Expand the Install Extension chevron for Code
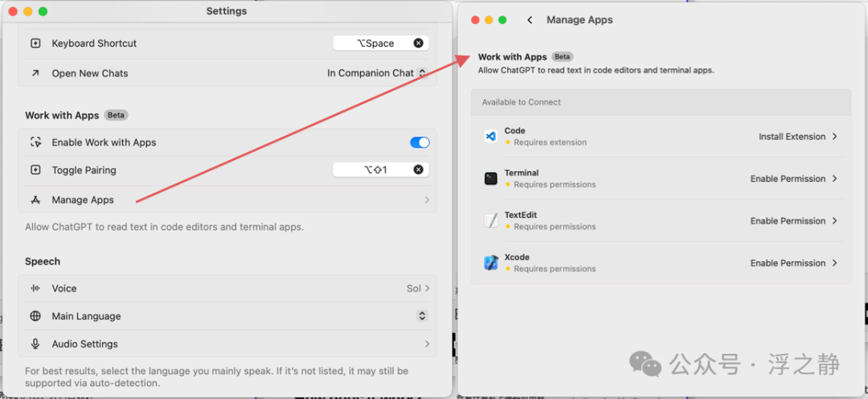Viewport: 868px width, 399px height. [x=835, y=136]
